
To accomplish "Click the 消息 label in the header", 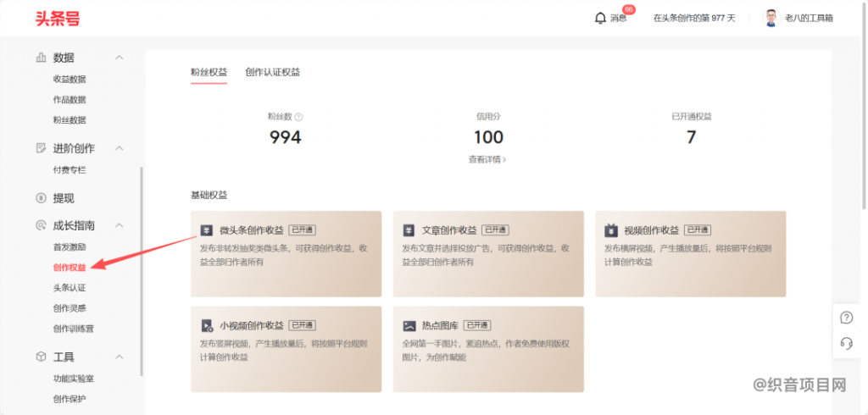I will (x=618, y=19).
